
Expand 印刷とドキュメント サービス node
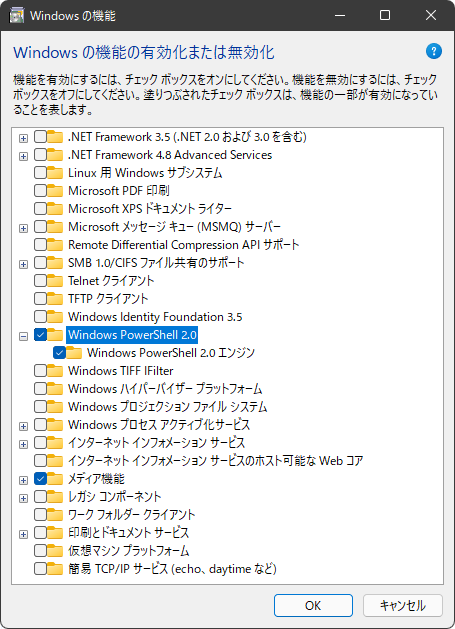(x=23, y=534)
